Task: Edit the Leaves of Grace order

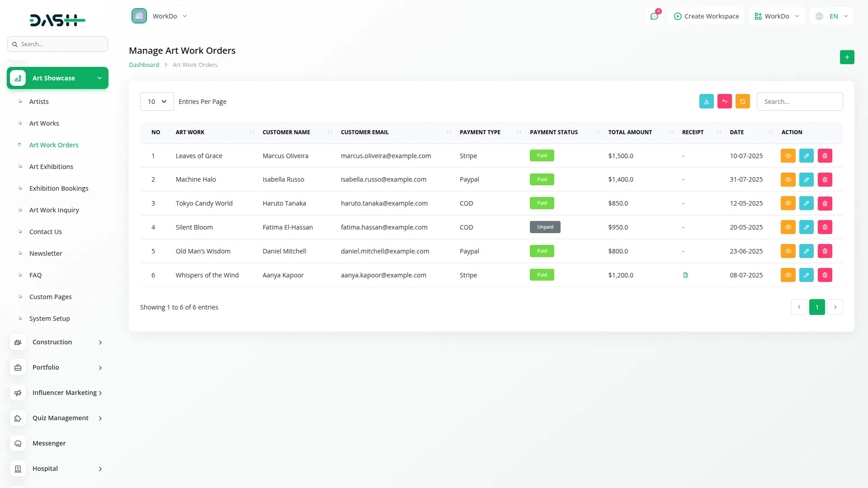Action: (806, 156)
